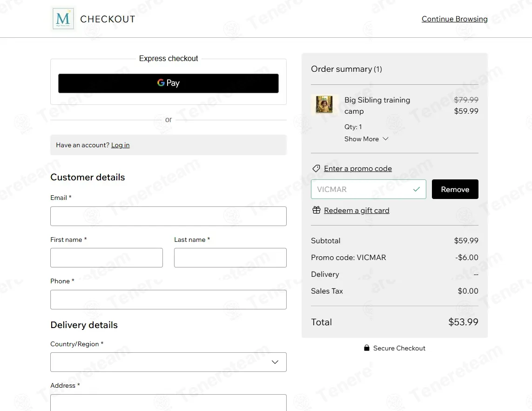532x411 pixels.
Task: Focus the Email input field
Action: 168,216
